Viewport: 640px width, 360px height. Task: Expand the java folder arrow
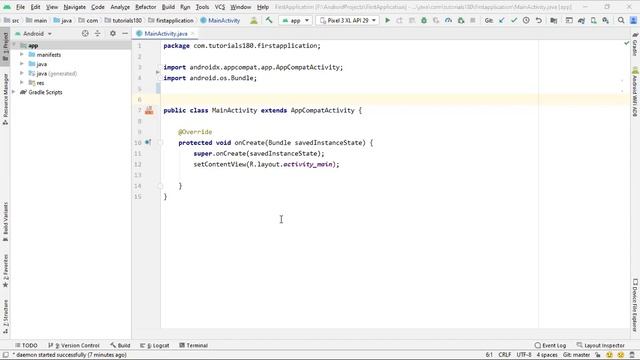click(x=22, y=64)
